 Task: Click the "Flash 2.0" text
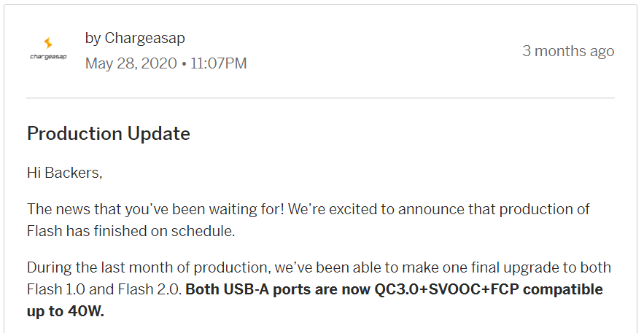click(x=149, y=289)
